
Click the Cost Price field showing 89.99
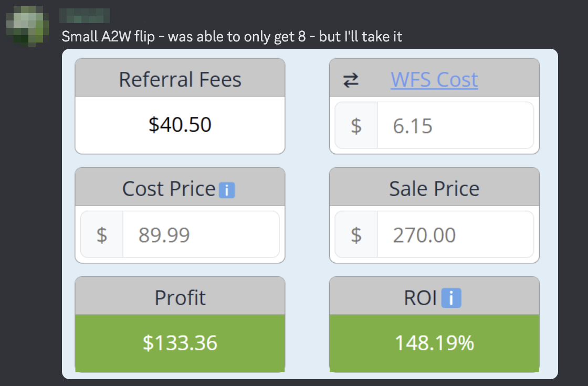(x=201, y=235)
